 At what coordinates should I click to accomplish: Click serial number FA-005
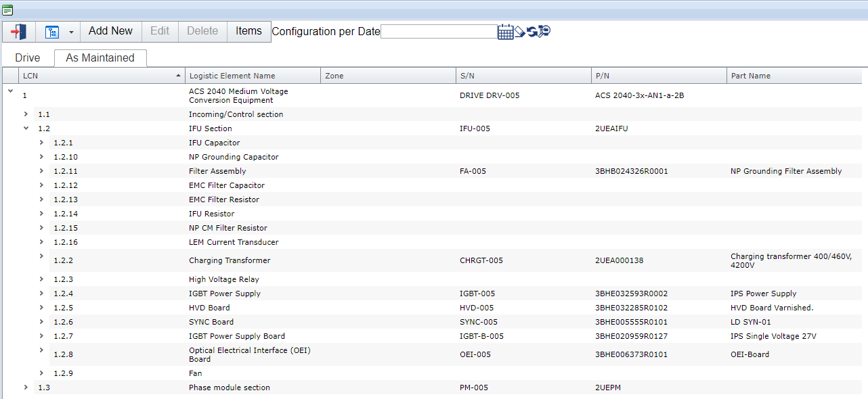pos(473,171)
